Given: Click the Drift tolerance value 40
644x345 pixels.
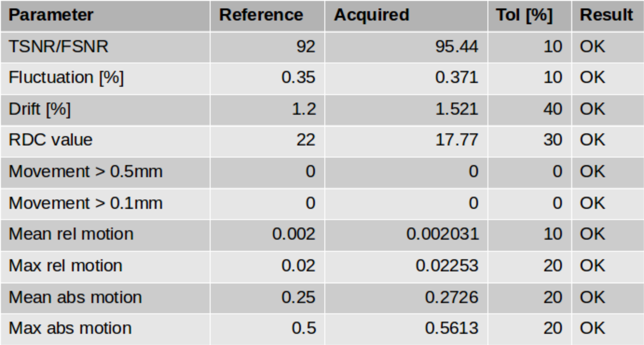Looking at the screenshot, I should [552, 109].
